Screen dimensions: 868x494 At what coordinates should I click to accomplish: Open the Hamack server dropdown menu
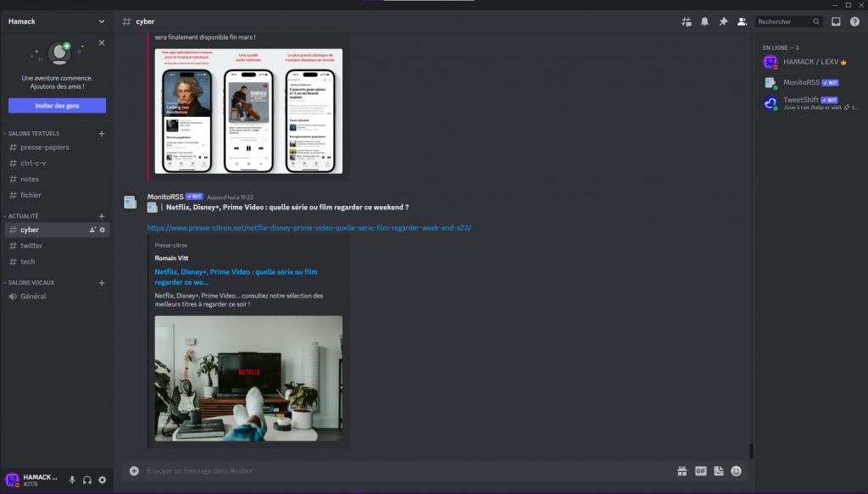pos(102,21)
